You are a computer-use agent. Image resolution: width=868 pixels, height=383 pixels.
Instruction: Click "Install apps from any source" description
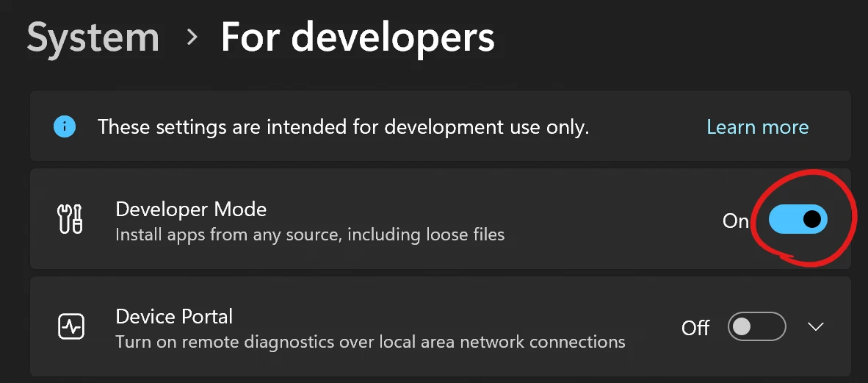tap(310, 235)
